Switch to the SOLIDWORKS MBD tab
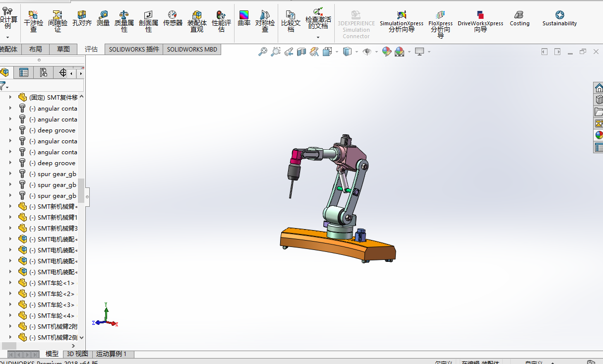The width and height of the screenshot is (603, 364). pyautogui.click(x=192, y=49)
